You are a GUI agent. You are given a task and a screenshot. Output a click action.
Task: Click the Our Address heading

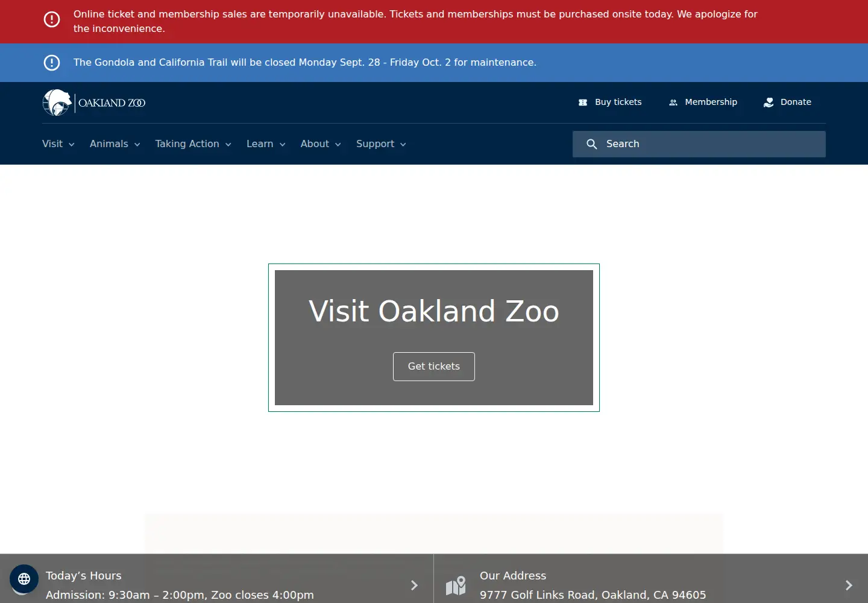tap(513, 576)
